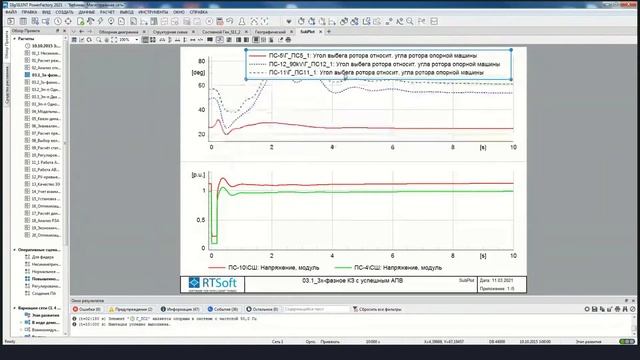Click the first icon in the main toolbar
Viewport: 640px width, 360px height.
coord(11,21)
